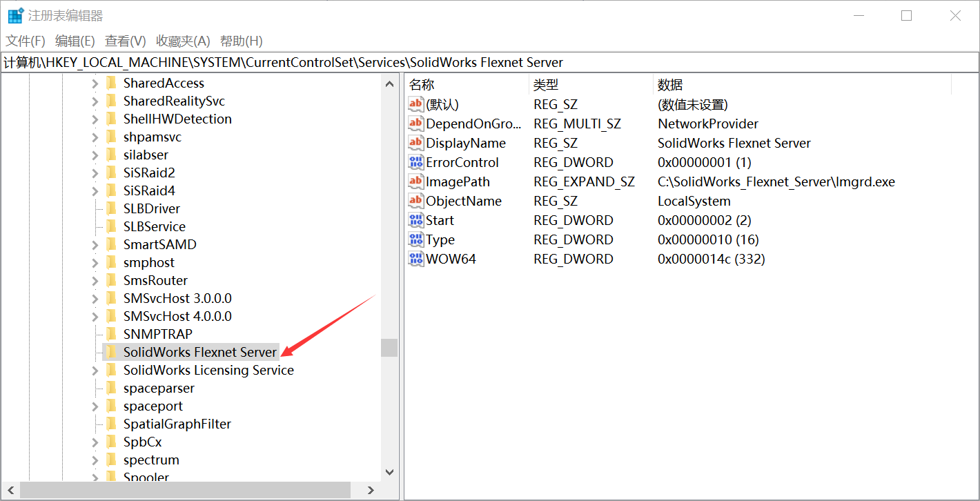Viewport: 980px width, 501px height.
Task: Click the DWORD icon beside WOW64
Action: (416, 259)
